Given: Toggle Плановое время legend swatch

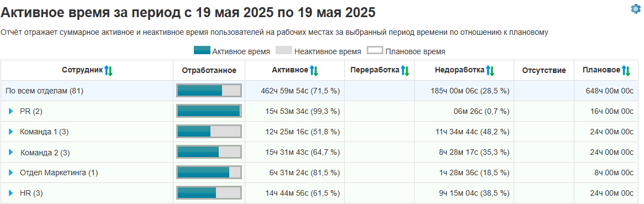Looking at the screenshot, I should pos(374,51).
